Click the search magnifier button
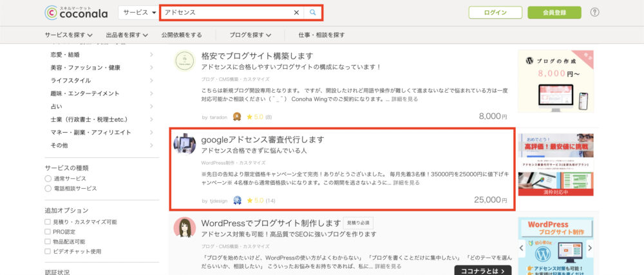 pyautogui.click(x=313, y=13)
